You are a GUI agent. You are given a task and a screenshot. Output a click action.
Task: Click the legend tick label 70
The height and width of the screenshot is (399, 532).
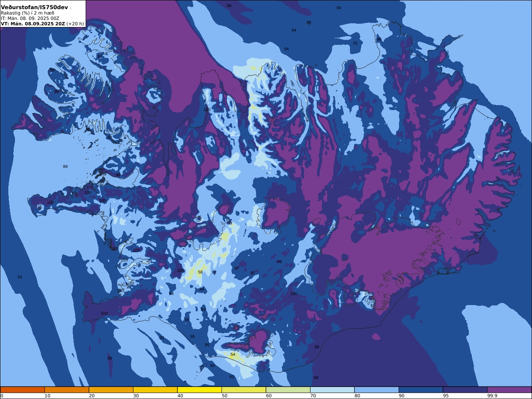coord(313,396)
